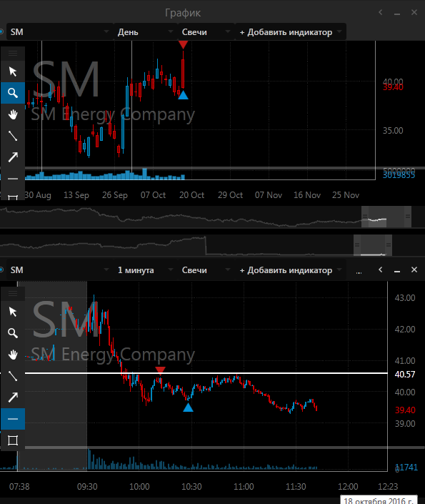The width and height of the screenshot is (425, 504).
Task: Select the hand pan tool in upper chart
Action: (13, 114)
